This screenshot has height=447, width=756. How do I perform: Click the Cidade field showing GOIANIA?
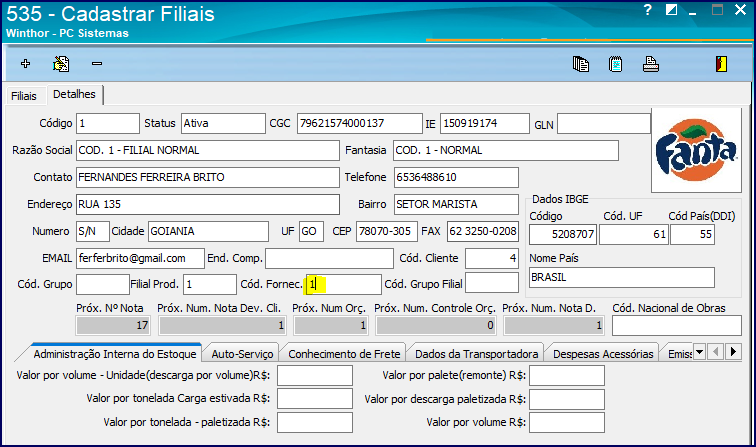pos(208,231)
